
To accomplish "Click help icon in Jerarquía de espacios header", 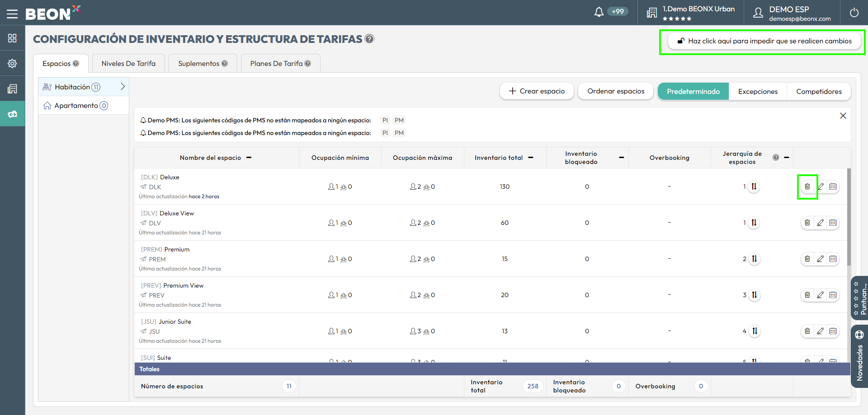I will pos(776,158).
